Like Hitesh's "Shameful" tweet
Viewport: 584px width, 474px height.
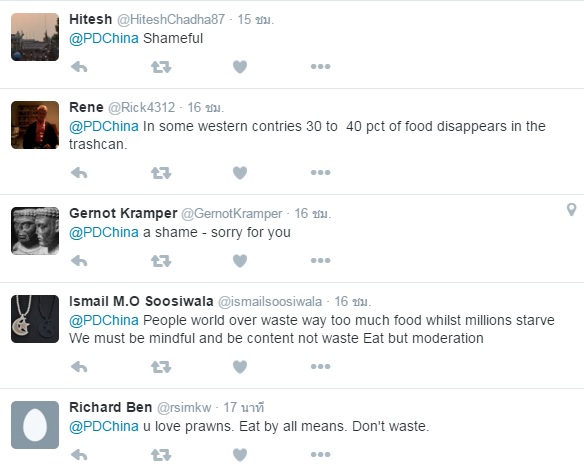pos(240,67)
